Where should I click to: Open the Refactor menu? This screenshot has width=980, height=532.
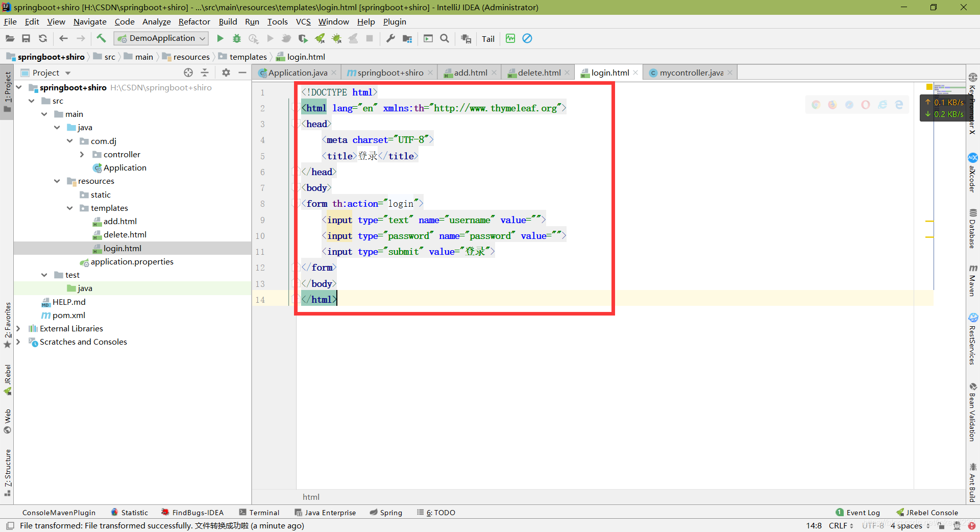point(194,21)
